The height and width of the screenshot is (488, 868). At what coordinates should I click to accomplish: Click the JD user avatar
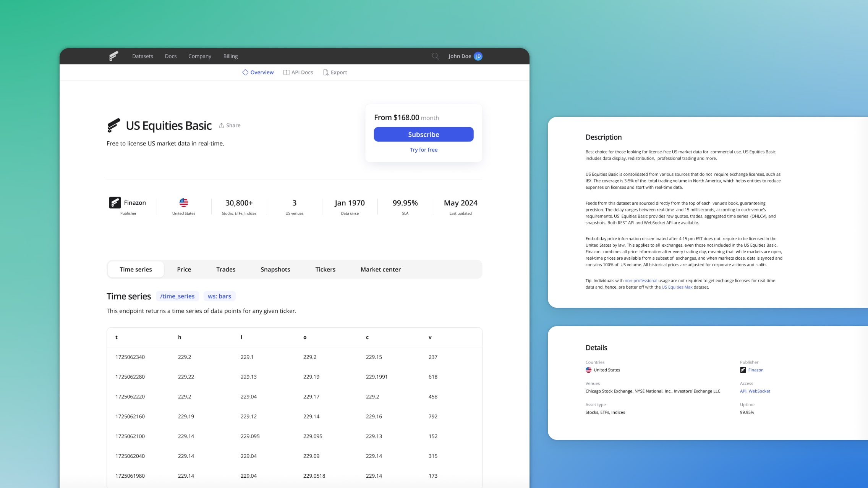coord(478,56)
